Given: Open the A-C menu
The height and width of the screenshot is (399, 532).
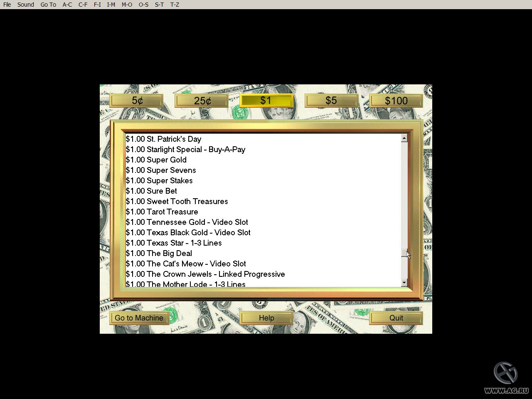Looking at the screenshot, I should coord(67,5).
